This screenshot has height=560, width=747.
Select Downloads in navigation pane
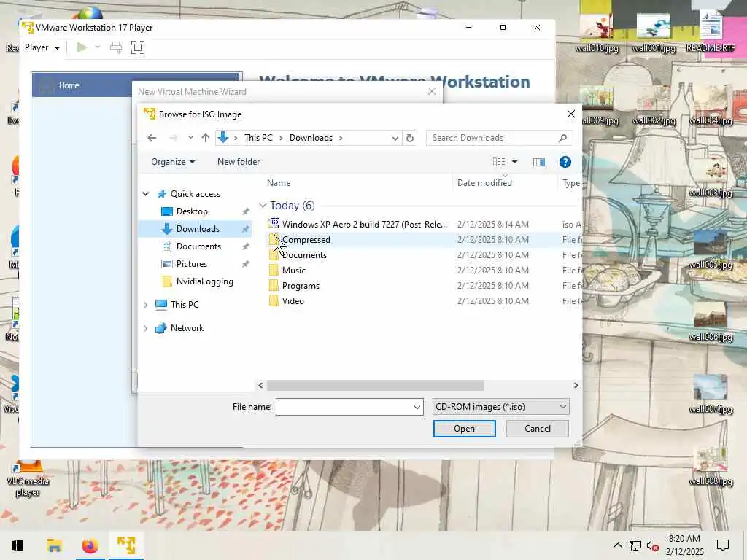coord(198,229)
